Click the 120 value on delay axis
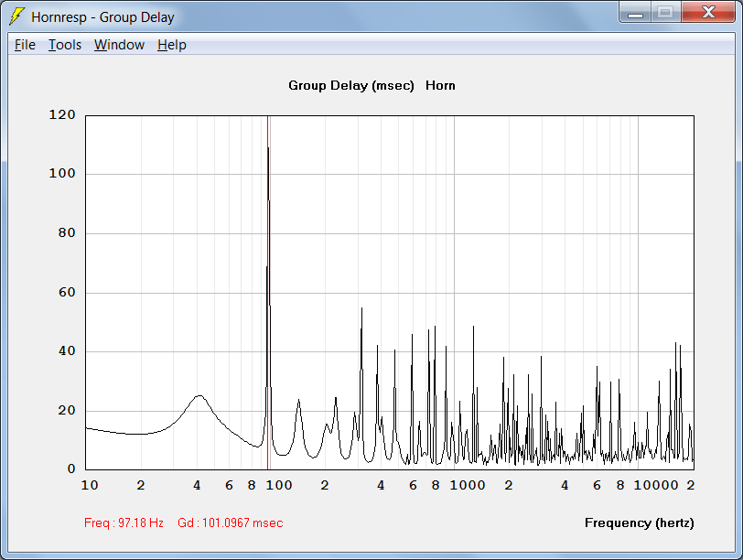The image size is (743, 560). (x=62, y=114)
